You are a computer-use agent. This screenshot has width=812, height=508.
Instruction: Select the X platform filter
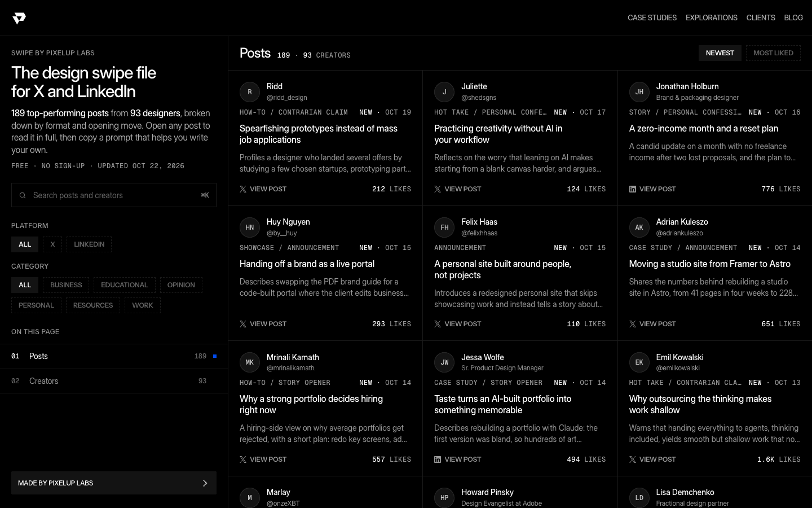point(52,244)
